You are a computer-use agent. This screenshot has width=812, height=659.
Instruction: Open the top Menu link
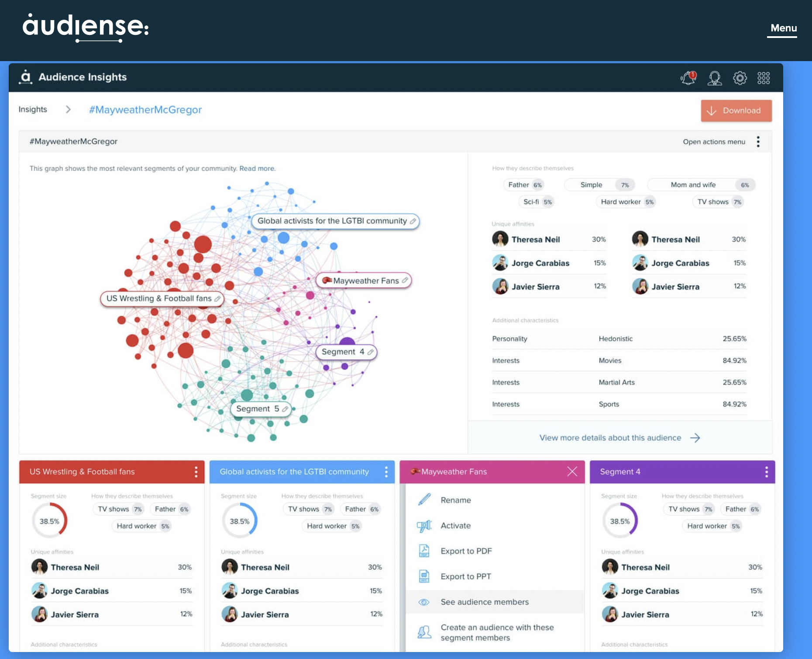coord(783,28)
